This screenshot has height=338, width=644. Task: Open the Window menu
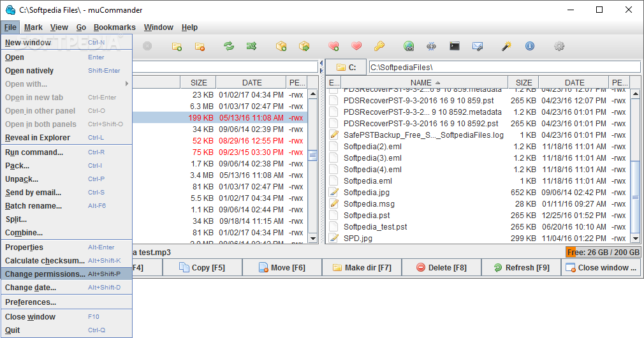click(x=159, y=27)
